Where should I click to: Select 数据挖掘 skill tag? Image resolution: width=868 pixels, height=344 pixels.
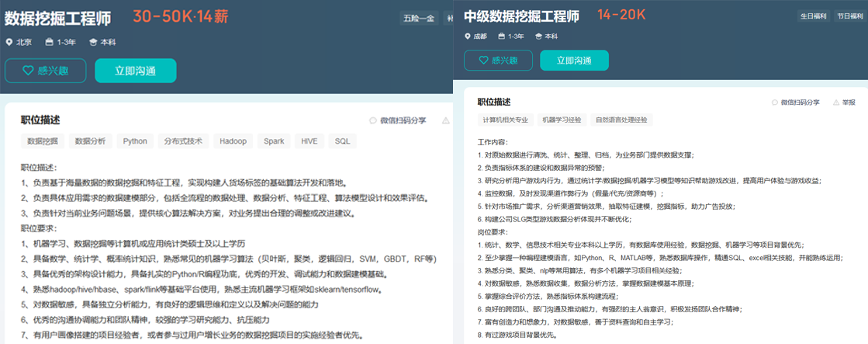(x=43, y=141)
